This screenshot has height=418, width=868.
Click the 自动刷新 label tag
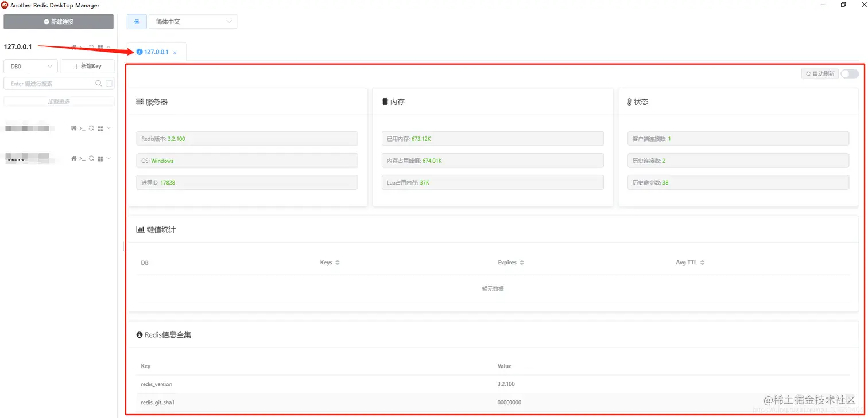click(x=820, y=73)
